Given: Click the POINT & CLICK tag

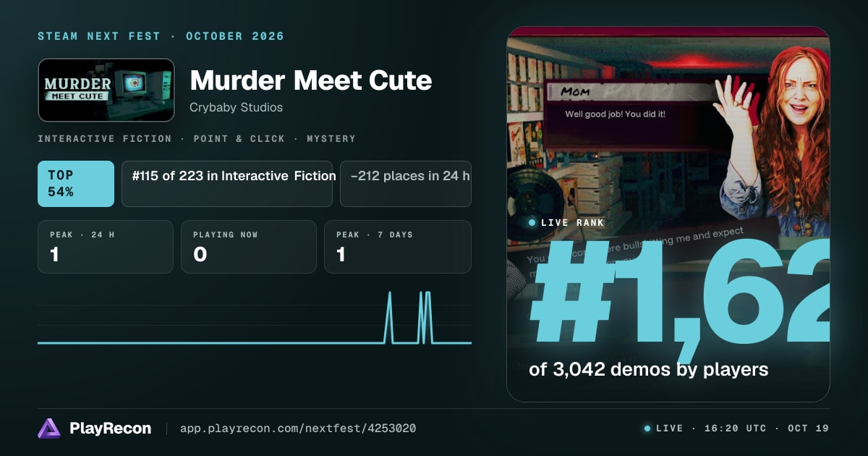Looking at the screenshot, I should [239, 138].
